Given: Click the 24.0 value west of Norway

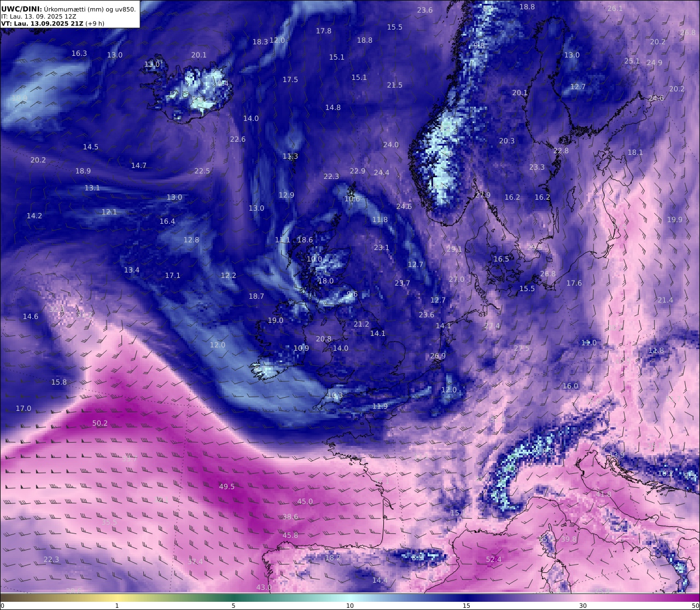Looking at the screenshot, I should (391, 144).
